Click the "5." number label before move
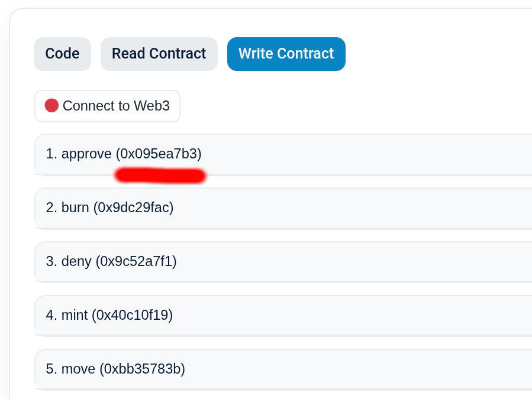 point(51,369)
